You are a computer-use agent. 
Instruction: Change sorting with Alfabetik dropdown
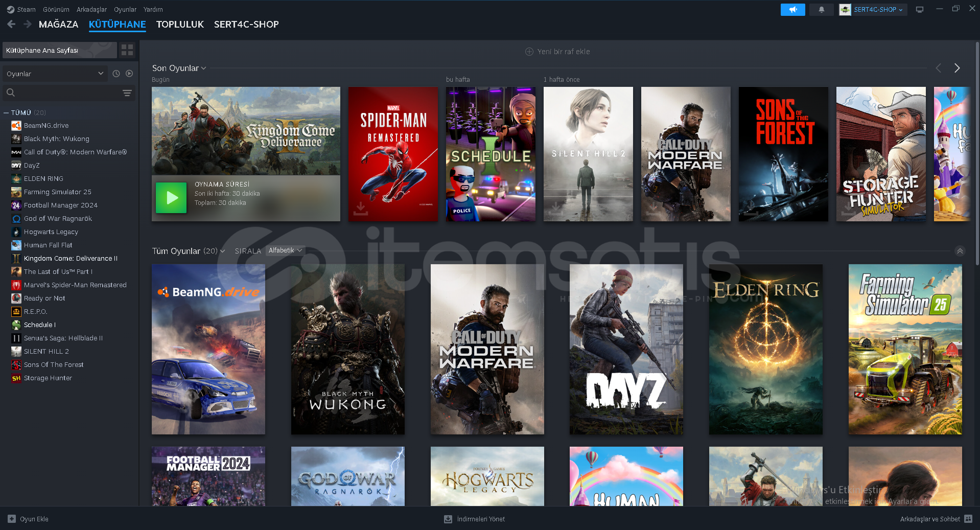286,250
